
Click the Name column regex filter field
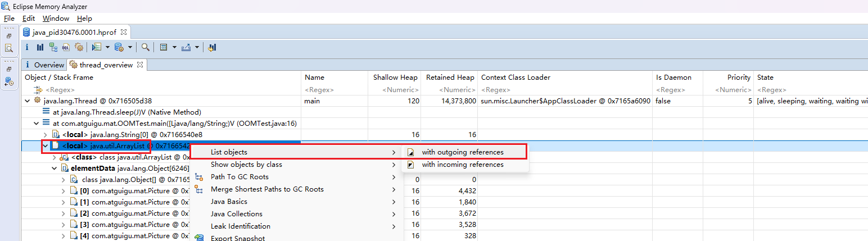[335, 89]
